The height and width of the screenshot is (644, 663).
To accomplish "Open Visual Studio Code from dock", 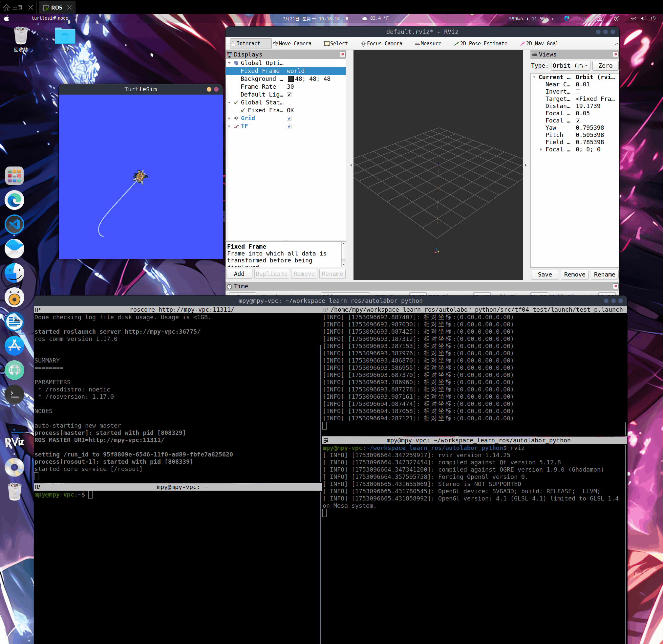I will click(x=14, y=225).
